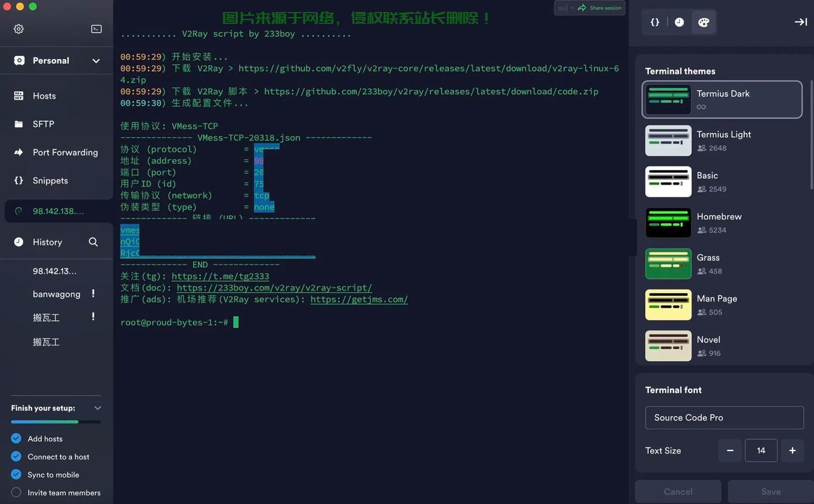Click the infinity icon under Termius Dark

[701, 107]
